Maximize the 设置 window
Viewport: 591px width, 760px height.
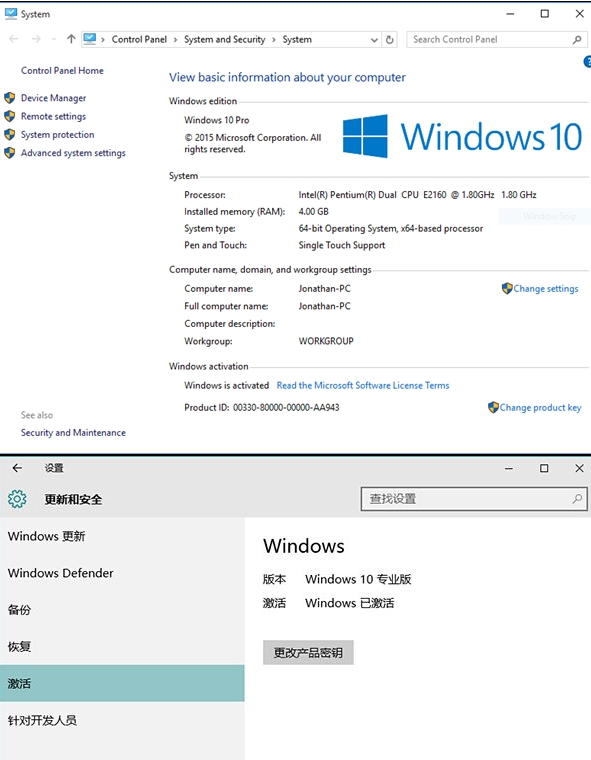544,468
